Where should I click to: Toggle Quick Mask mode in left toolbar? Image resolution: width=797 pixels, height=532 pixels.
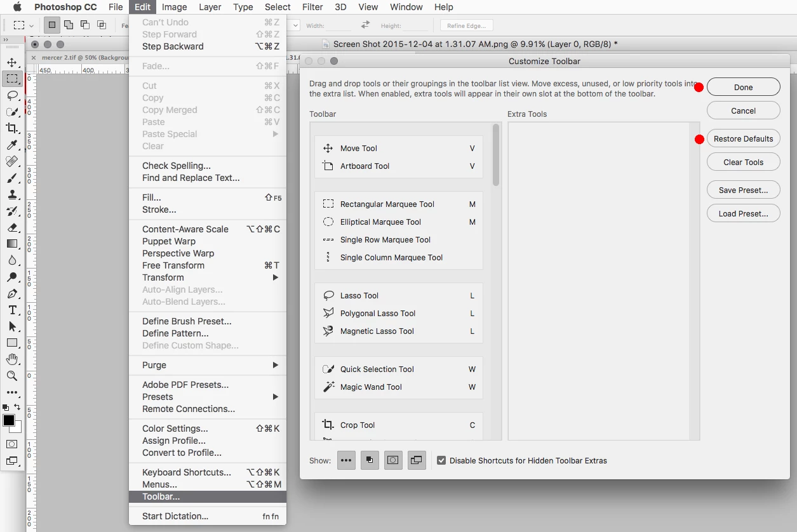coord(12,444)
